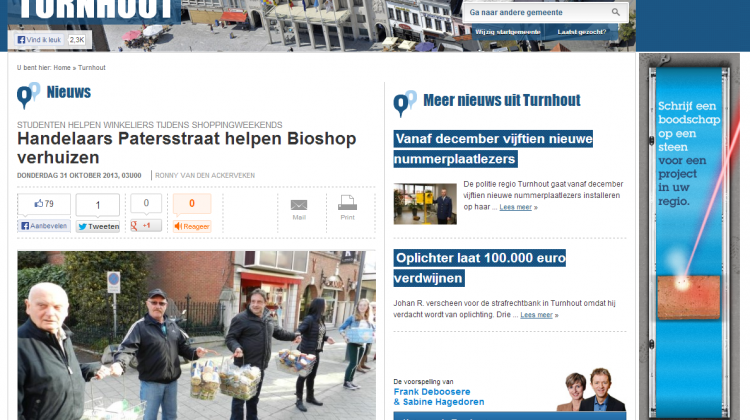Click the Facebook thumbs-up 79 counter

coord(44,204)
